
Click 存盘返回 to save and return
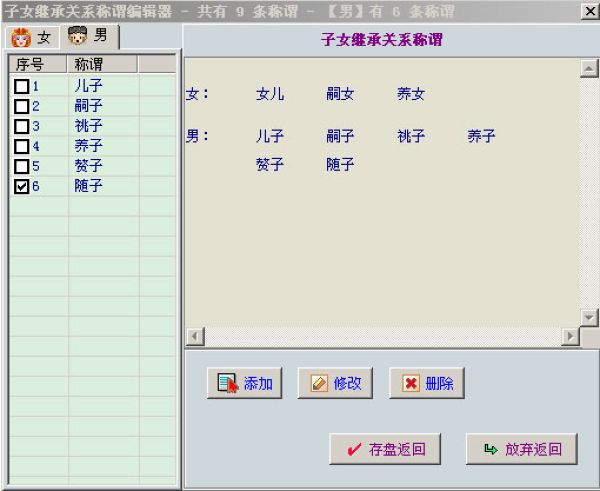385,449
